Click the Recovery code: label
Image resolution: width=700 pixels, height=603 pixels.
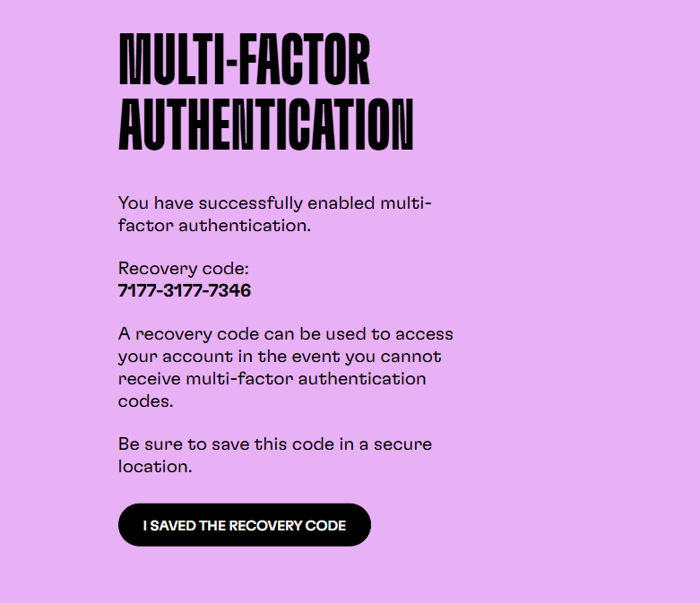point(183,268)
